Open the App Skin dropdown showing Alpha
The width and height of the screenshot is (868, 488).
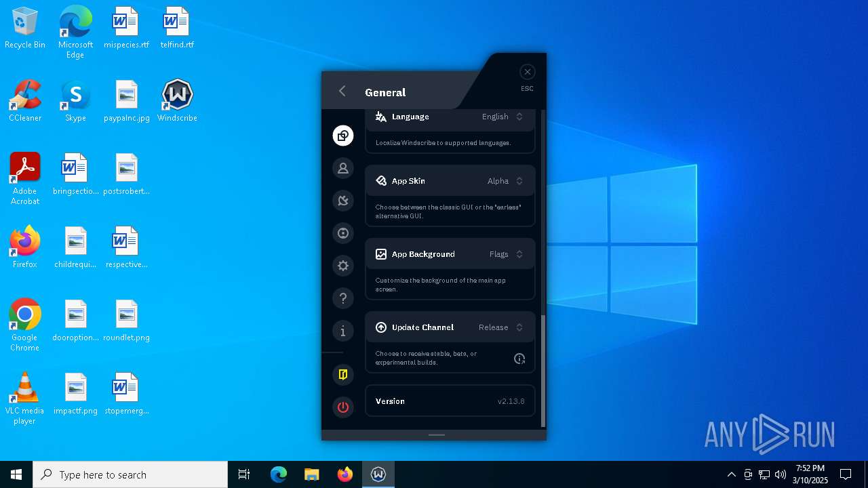(505, 181)
